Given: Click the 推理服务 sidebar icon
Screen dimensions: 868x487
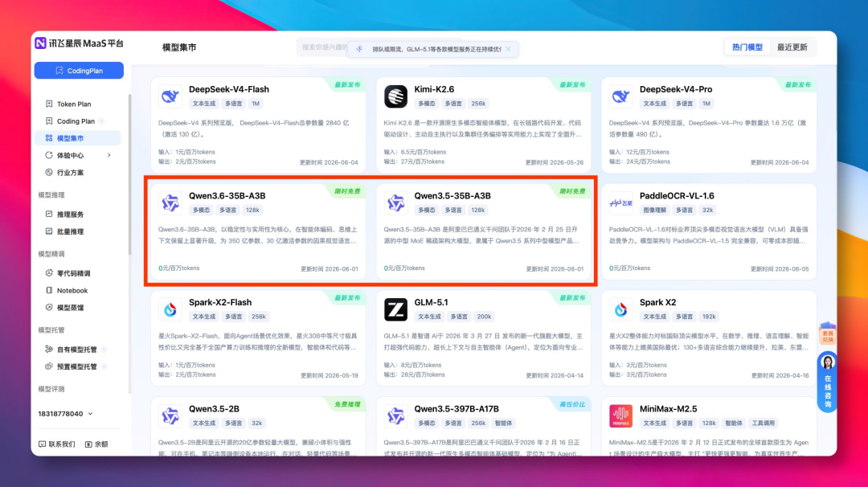Looking at the screenshot, I should (49, 215).
